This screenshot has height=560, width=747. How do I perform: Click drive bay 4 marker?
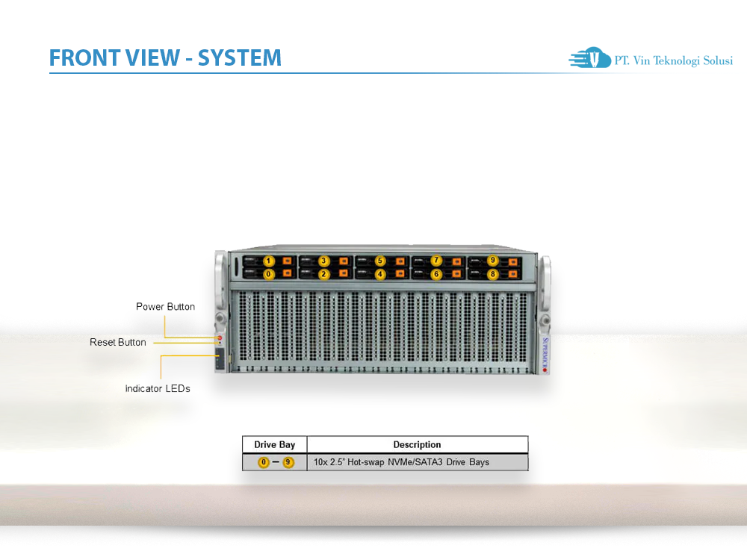(x=379, y=274)
